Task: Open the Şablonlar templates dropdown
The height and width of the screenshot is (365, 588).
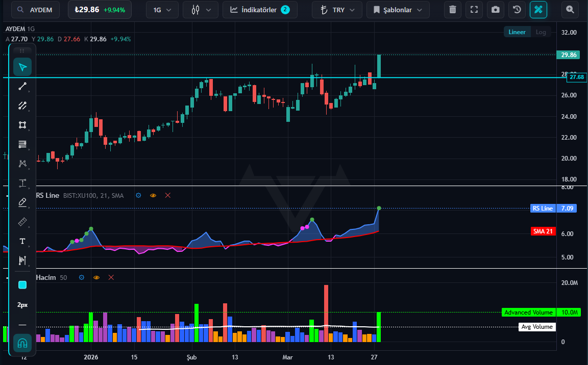Action: [x=398, y=10]
